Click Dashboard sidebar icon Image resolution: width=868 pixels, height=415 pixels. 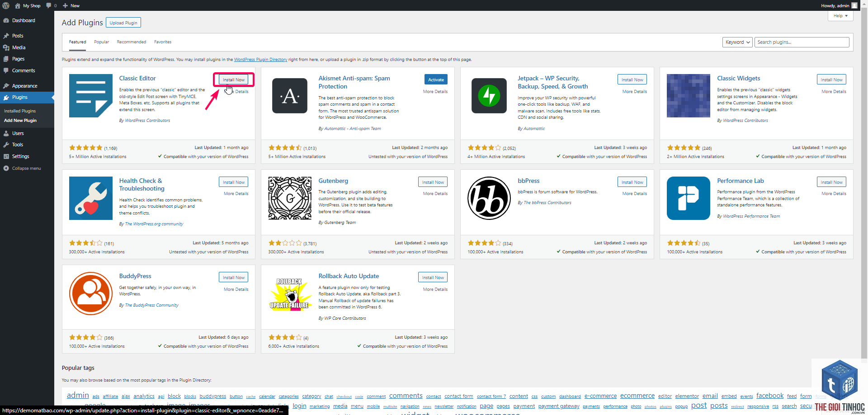[x=6, y=20]
